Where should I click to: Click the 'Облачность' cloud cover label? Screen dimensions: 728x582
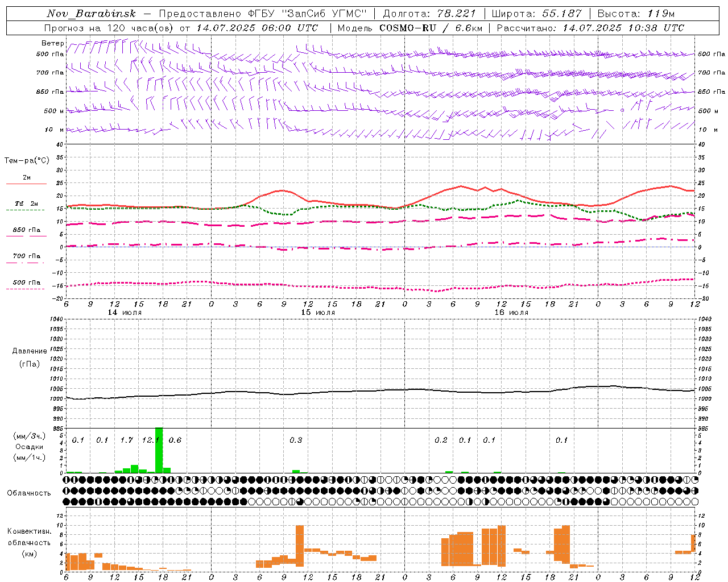[x=29, y=493]
